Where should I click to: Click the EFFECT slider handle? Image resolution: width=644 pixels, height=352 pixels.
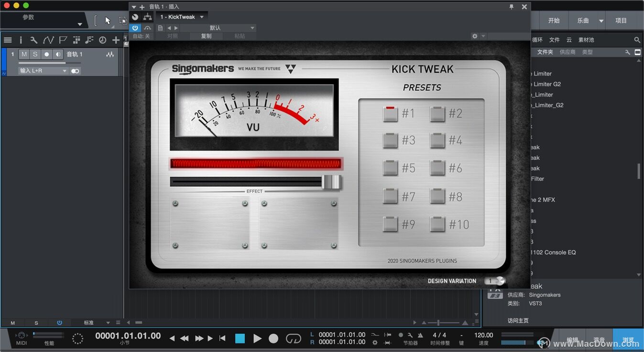point(331,182)
